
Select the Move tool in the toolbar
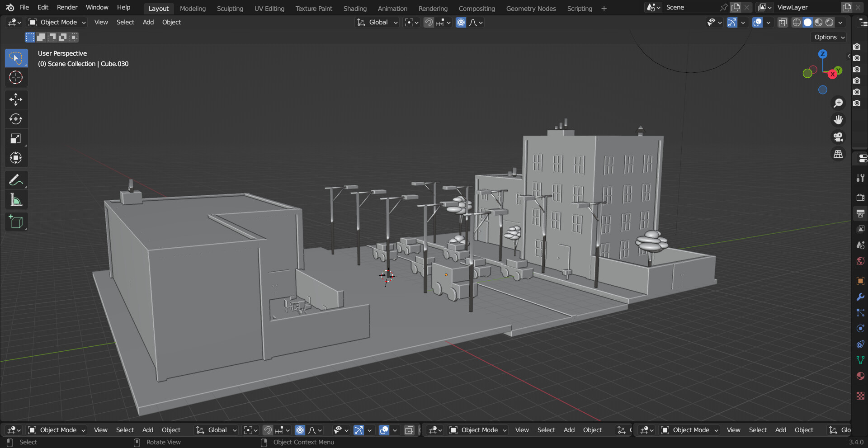pos(16,99)
